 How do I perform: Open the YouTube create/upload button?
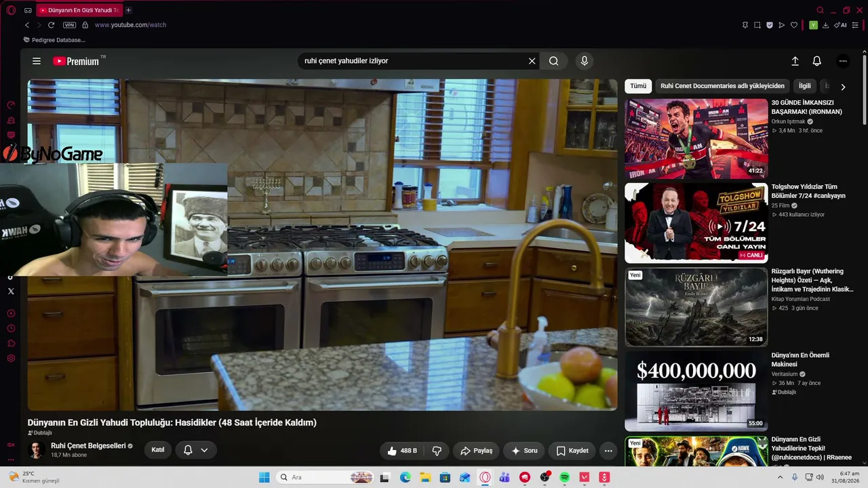click(x=795, y=61)
